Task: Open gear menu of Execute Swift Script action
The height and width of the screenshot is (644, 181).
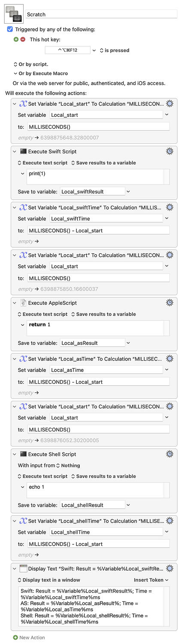Action: click(170, 151)
